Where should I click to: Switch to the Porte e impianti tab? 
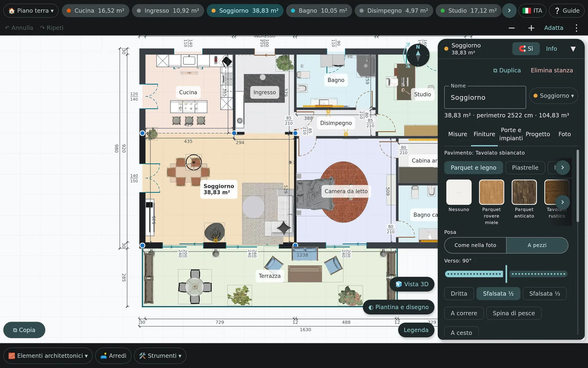(x=511, y=134)
